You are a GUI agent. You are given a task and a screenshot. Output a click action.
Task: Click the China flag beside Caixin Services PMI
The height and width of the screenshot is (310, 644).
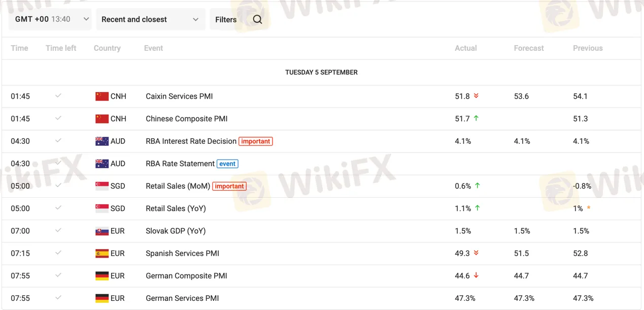click(102, 96)
